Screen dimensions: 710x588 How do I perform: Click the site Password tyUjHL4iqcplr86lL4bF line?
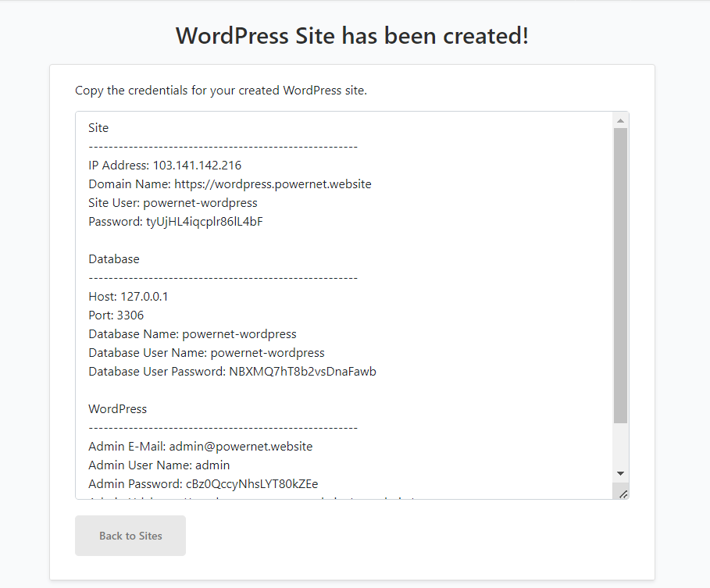coord(176,222)
